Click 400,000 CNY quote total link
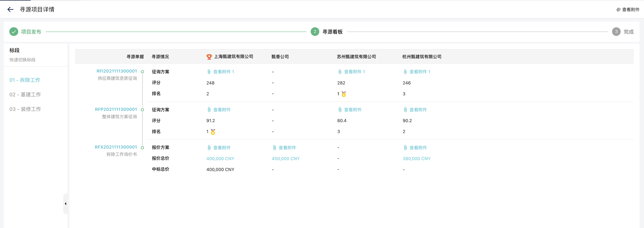The height and width of the screenshot is (228, 644). pos(220,159)
